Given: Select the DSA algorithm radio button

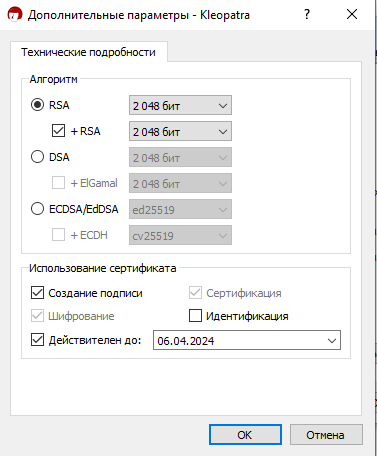Looking at the screenshot, I should tap(37, 157).
